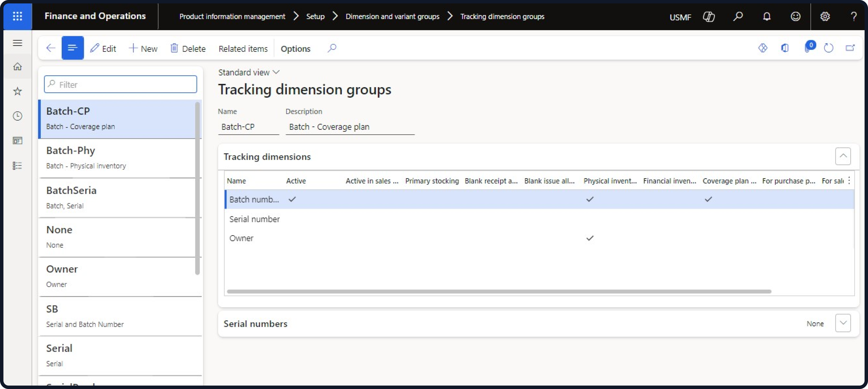The image size is (868, 389).
Task: Click Edit in the action pane
Action: pos(103,48)
